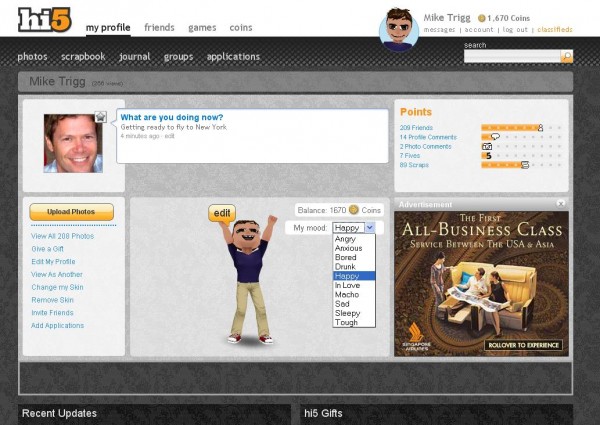Choose 'Sleepy' mood option
The image size is (600, 425).
(x=347, y=313)
